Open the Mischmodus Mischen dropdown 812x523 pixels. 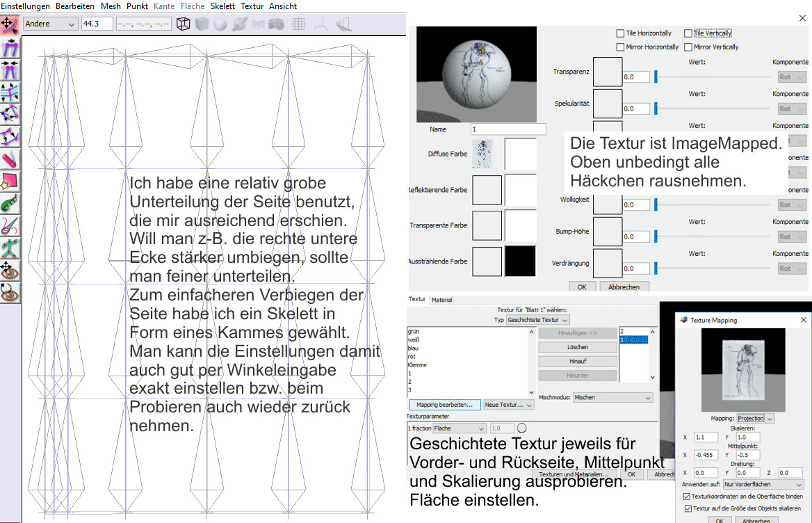[x=612, y=398]
